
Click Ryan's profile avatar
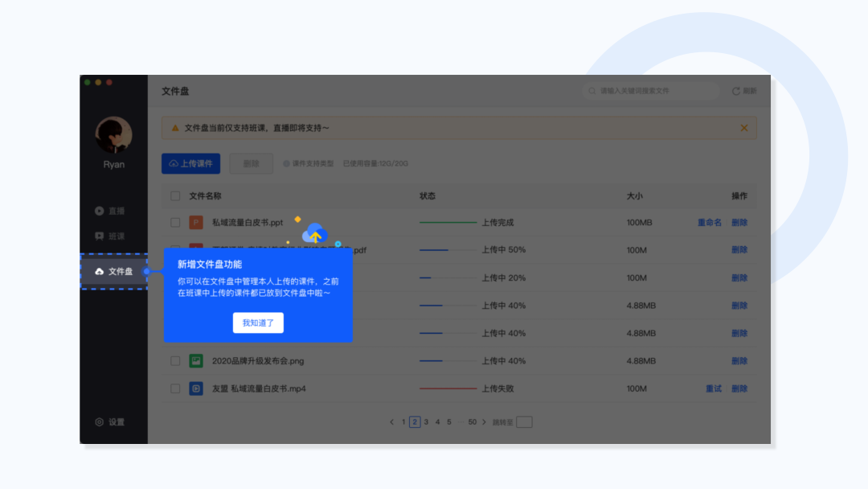[x=113, y=134]
